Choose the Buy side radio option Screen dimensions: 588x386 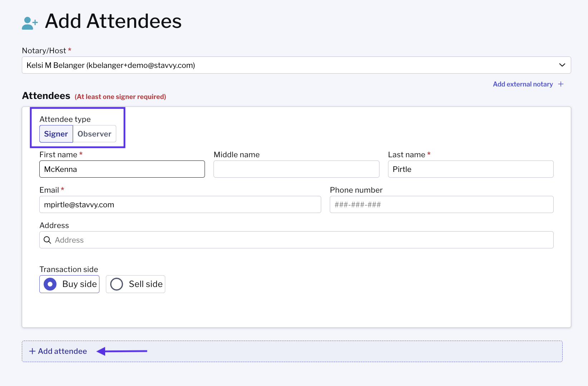click(x=69, y=284)
